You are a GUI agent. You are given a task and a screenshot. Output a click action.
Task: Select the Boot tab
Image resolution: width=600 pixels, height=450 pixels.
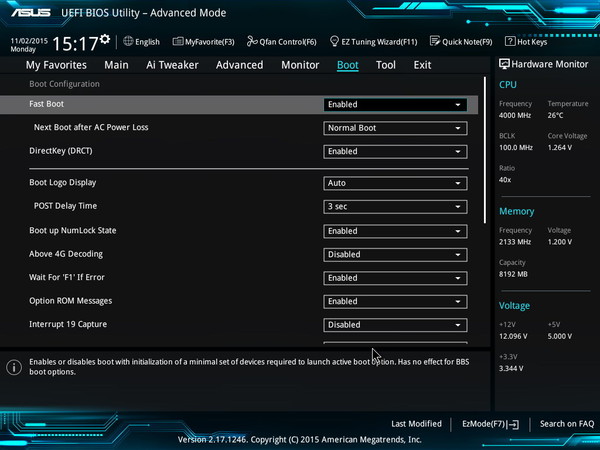pos(347,65)
